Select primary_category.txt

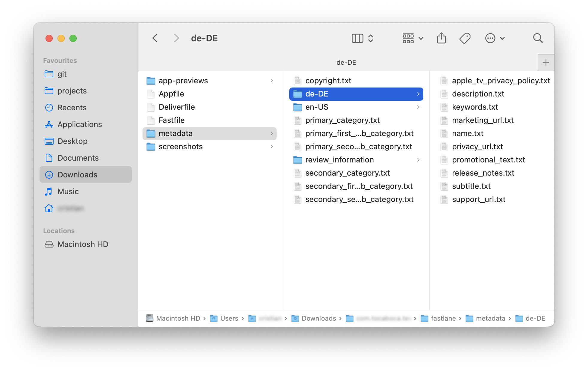point(356,120)
